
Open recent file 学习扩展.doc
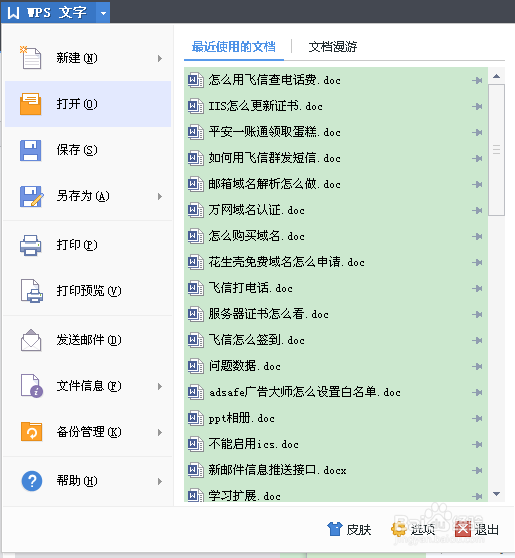point(336,495)
